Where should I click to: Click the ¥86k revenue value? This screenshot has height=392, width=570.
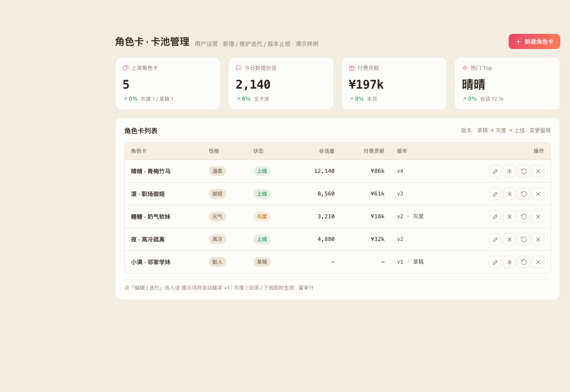pyautogui.click(x=378, y=171)
